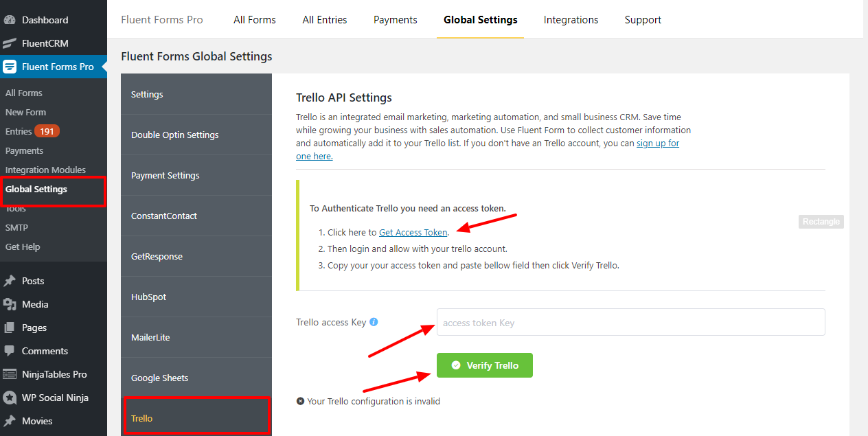Click the 191 entries count badge
Image resolution: width=868 pixels, height=436 pixels.
(x=47, y=131)
